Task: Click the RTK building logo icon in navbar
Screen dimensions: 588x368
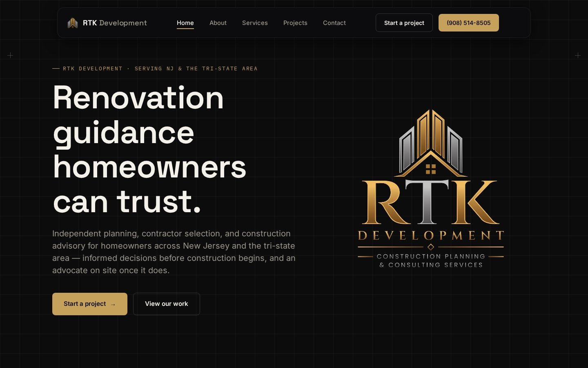Action: (73, 23)
